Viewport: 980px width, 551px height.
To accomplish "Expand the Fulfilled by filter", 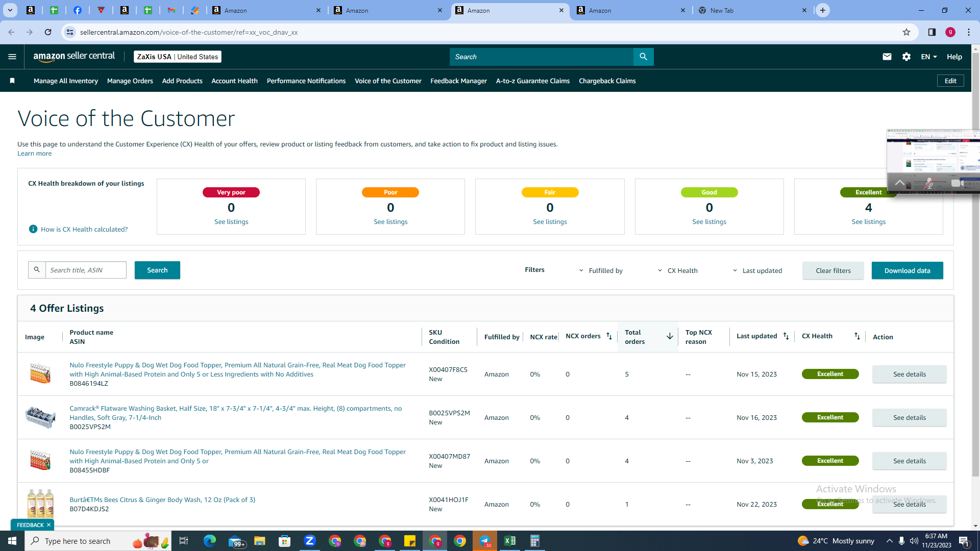I will coord(601,270).
